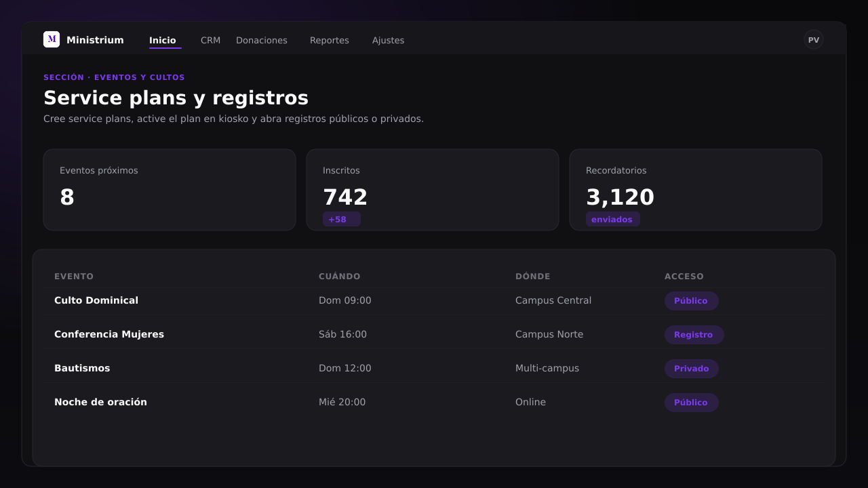Click the Campus Norte location
This screenshot has height=488, width=868.
[x=549, y=334]
